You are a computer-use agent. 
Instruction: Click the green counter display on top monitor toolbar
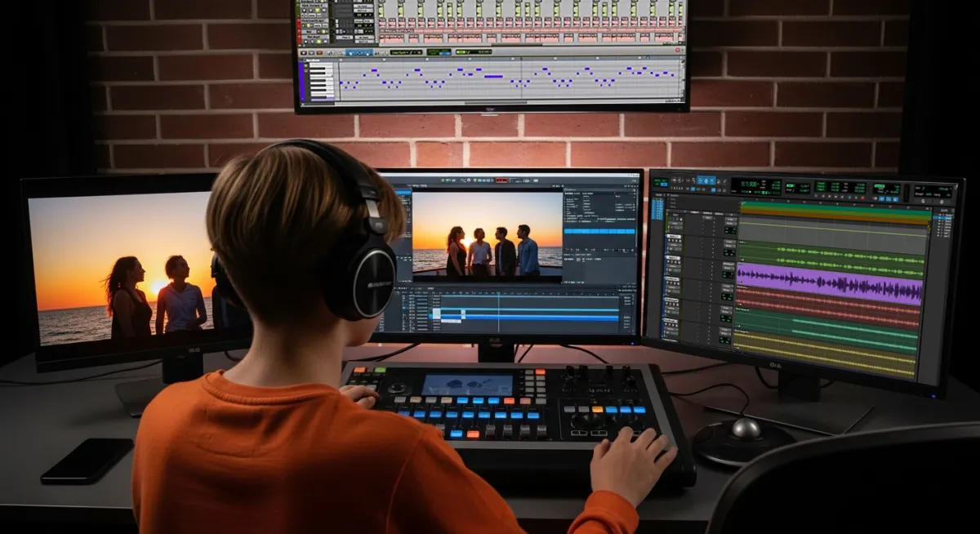[439, 51]
